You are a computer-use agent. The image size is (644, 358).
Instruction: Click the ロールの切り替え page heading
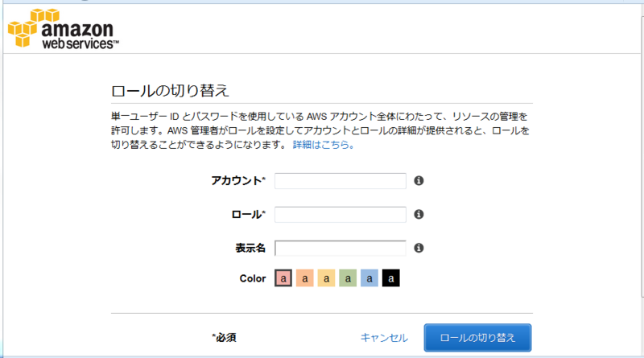pyautogui.click(x=170, y=90)
